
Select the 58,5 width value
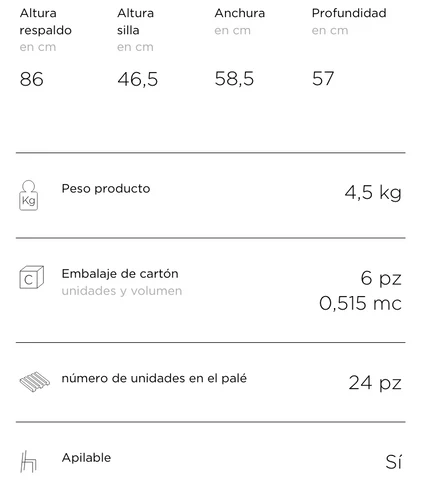coord(234,79)
